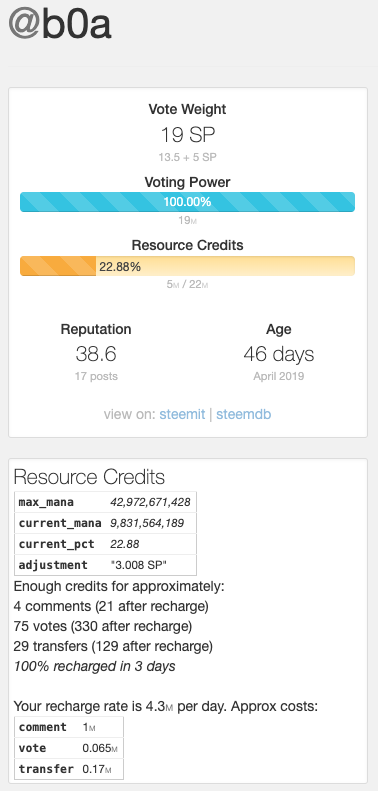The width and height of the screenshot is (378, 791).
Task: Click the '29 transfers (129 after recharge)' line
Action: (x=113, y=646)
